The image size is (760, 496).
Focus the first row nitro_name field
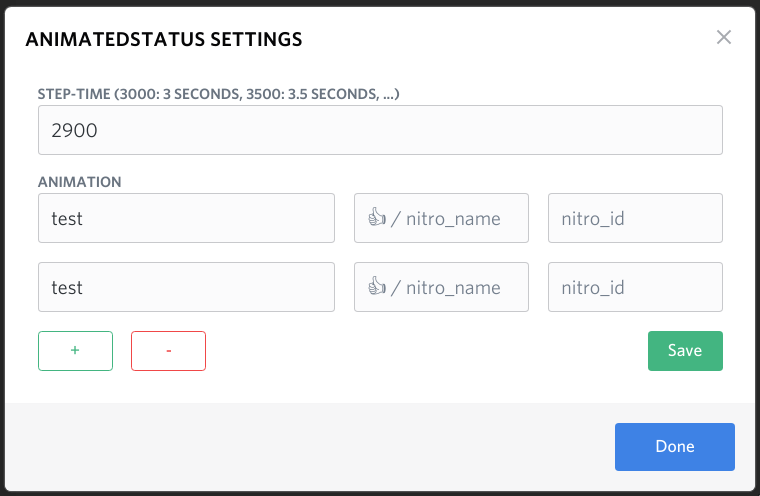pos(442,218)
